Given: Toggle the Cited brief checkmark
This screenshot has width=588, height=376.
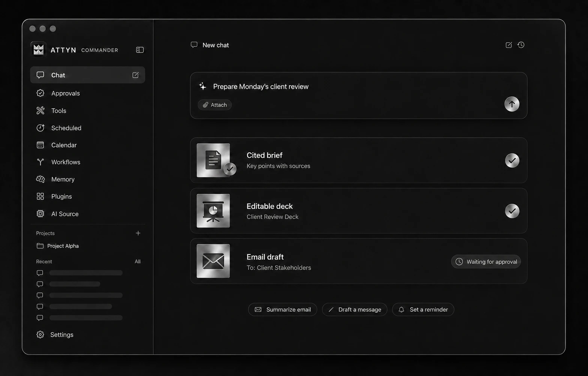Looking at the screenshot, I should pyautogui.click(x=512, y=160).
